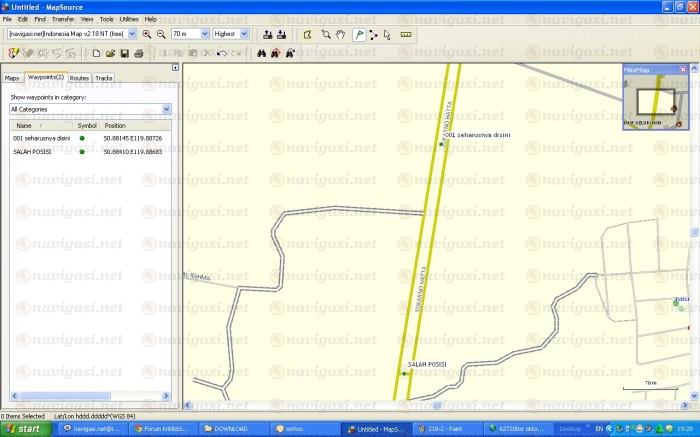This screenshot has height=437, width=700.
Task: Switch to the Routes tab
Action: (79, 77)
